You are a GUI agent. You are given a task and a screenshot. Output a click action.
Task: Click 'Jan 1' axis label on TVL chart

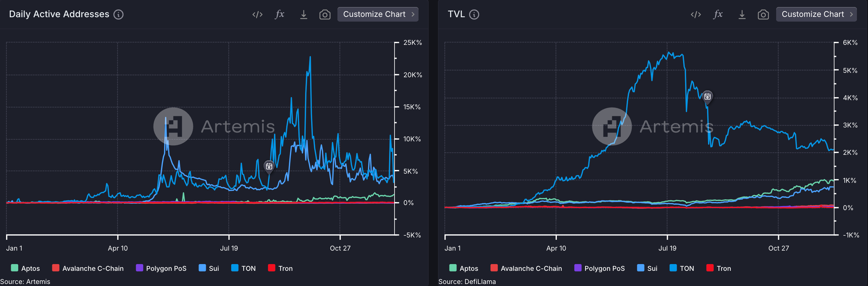pyautogui.click(x=453, y=248)
